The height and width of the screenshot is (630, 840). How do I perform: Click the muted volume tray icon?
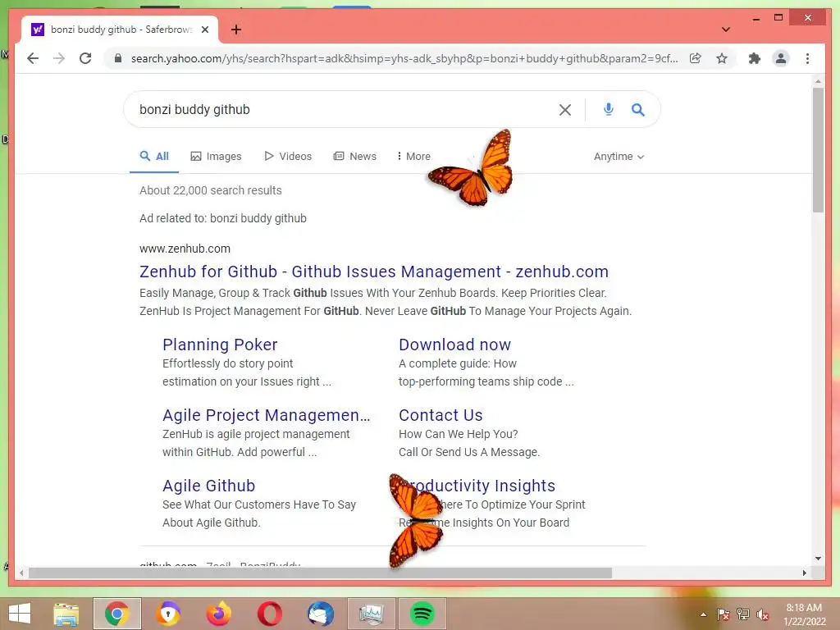763,614
